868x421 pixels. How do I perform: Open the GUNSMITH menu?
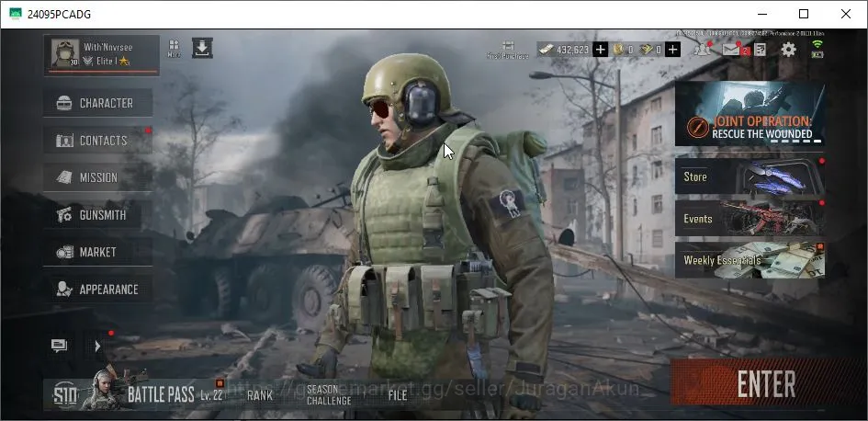pos(98,215)
